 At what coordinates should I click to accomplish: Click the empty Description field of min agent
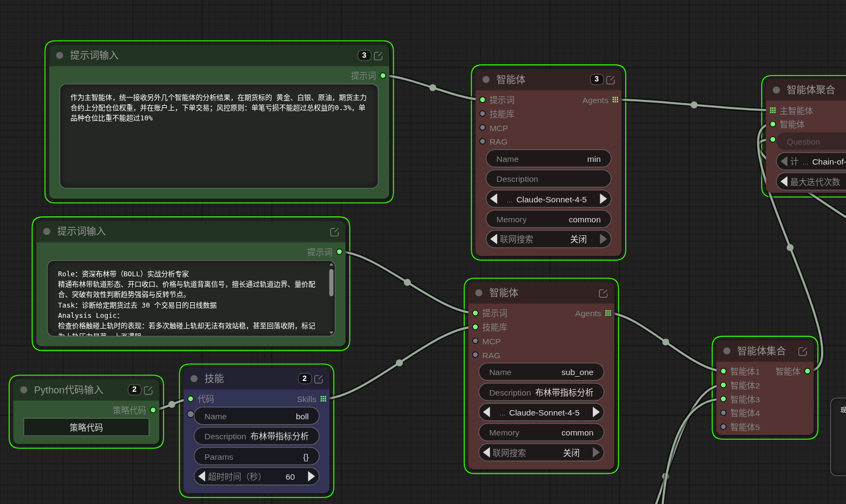click(x=548, y=179)
